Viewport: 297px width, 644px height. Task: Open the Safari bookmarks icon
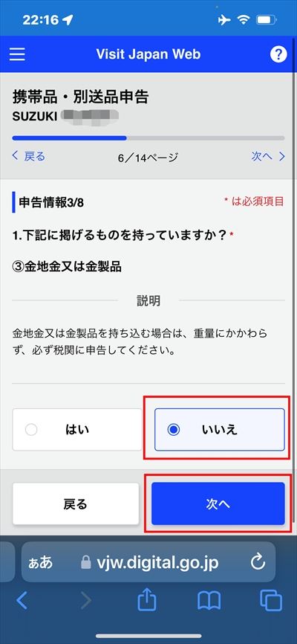click(209, 602)
